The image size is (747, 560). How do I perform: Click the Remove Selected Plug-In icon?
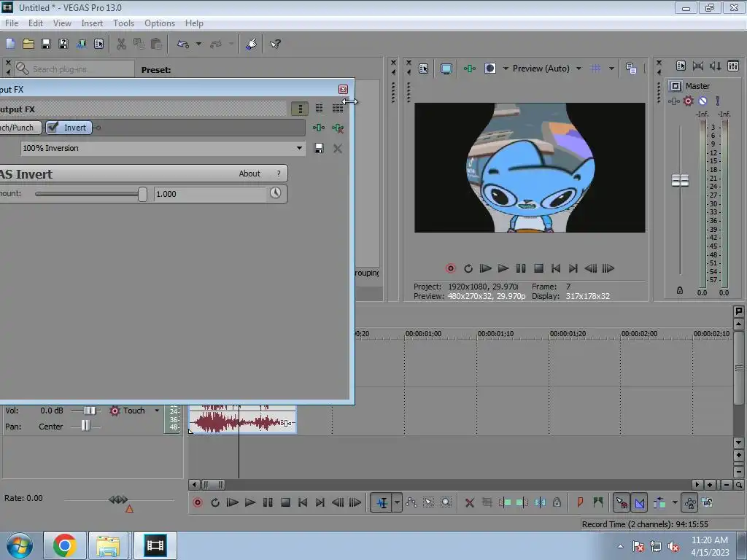pyautogui.click(x=338, y=128)
